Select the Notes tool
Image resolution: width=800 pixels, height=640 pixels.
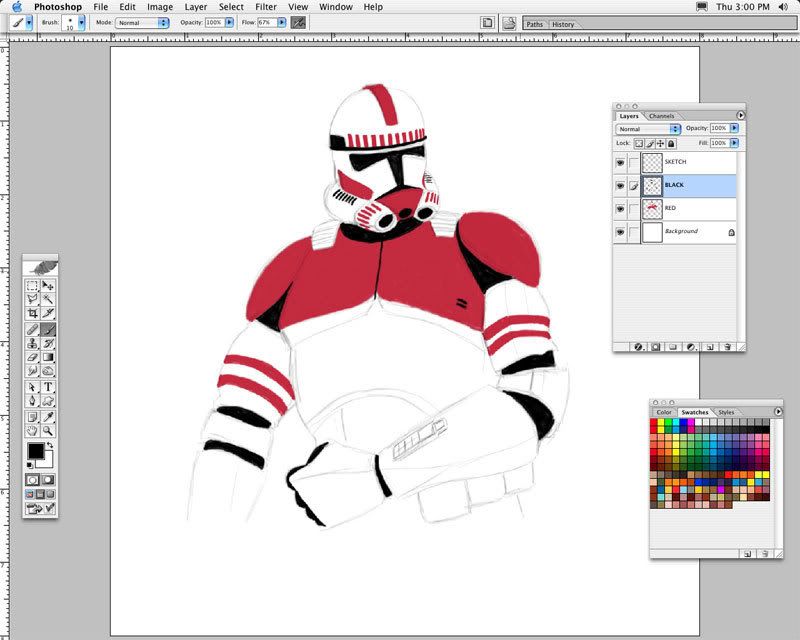[32, 417]
